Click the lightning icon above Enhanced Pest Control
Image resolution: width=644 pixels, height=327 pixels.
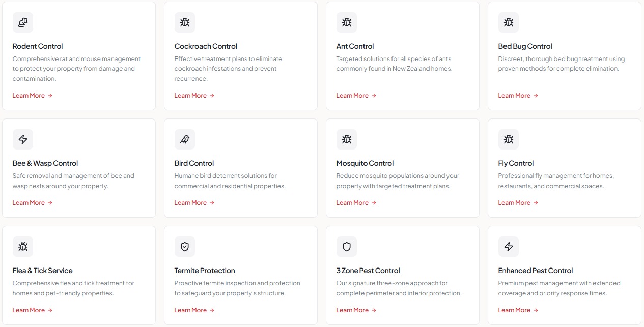pyautogui.click(x=509, y=247)
